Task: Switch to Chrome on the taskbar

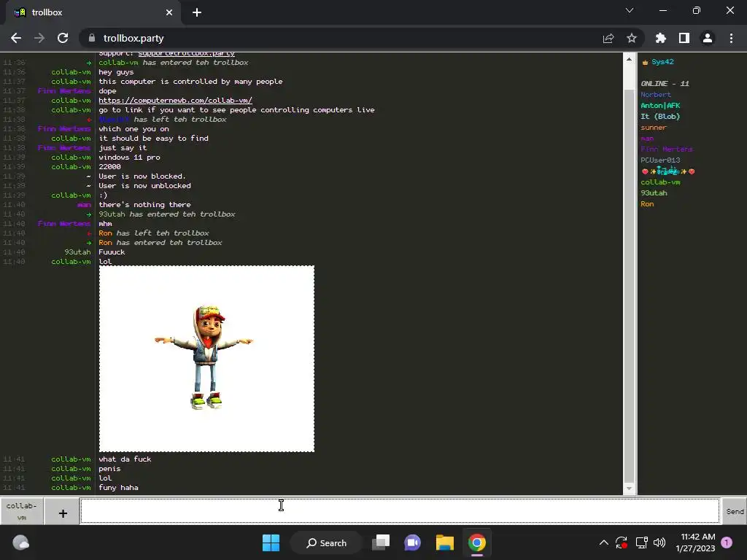Action: point(477,542)
